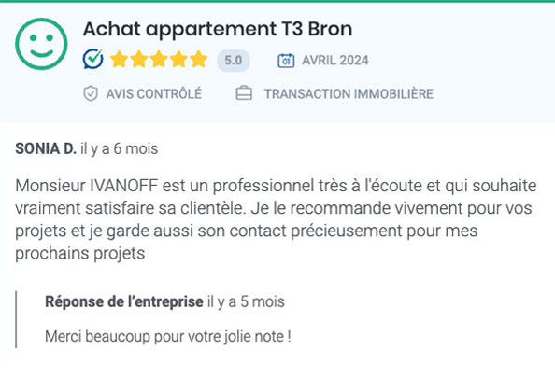The image size is (555, 392).
Task: Click the first gold star
Action: click(119, 59)
